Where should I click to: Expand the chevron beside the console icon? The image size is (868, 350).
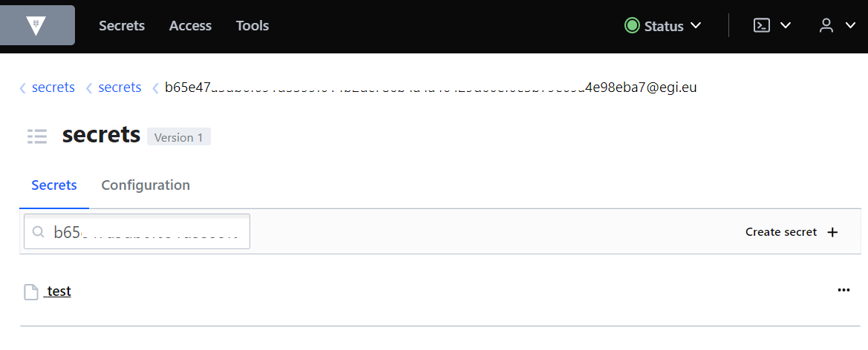click(x=785, y=26)
